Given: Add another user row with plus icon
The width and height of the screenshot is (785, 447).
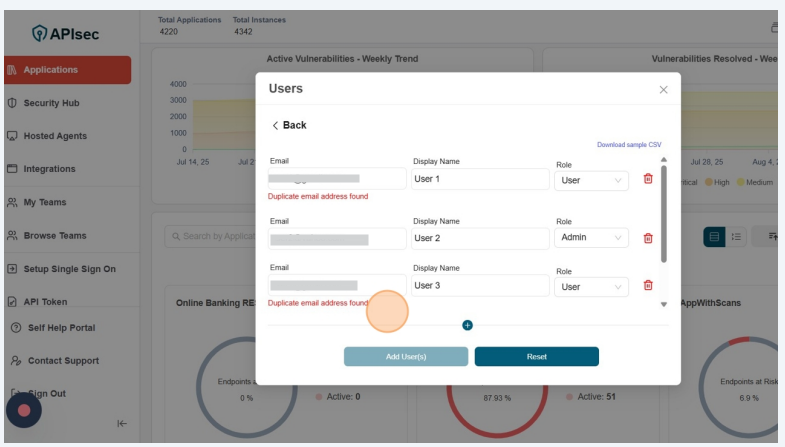Looking at the screenshot, I should [467, 325].
